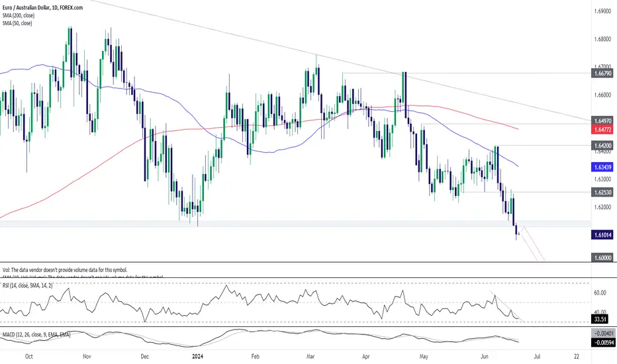Click the 1.66000 price axis value
The height and width of the screenshot is (364, 617).
tap(602, 95)
